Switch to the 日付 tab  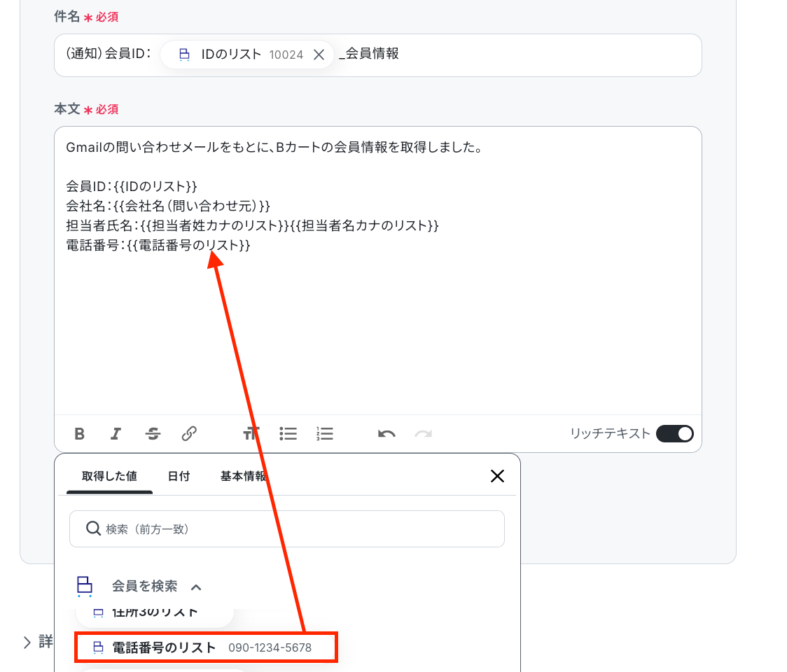[x=179, y=476]
